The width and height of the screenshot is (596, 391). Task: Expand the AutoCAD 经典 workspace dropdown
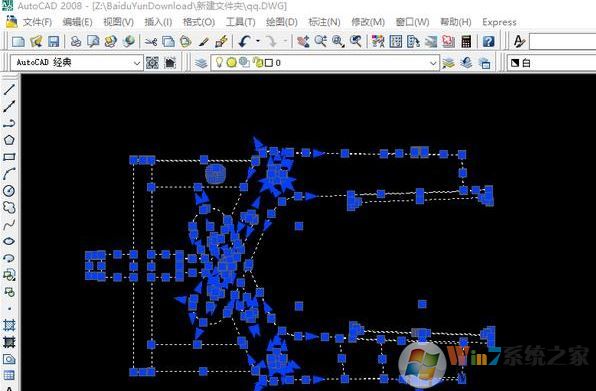pos(137,63)
